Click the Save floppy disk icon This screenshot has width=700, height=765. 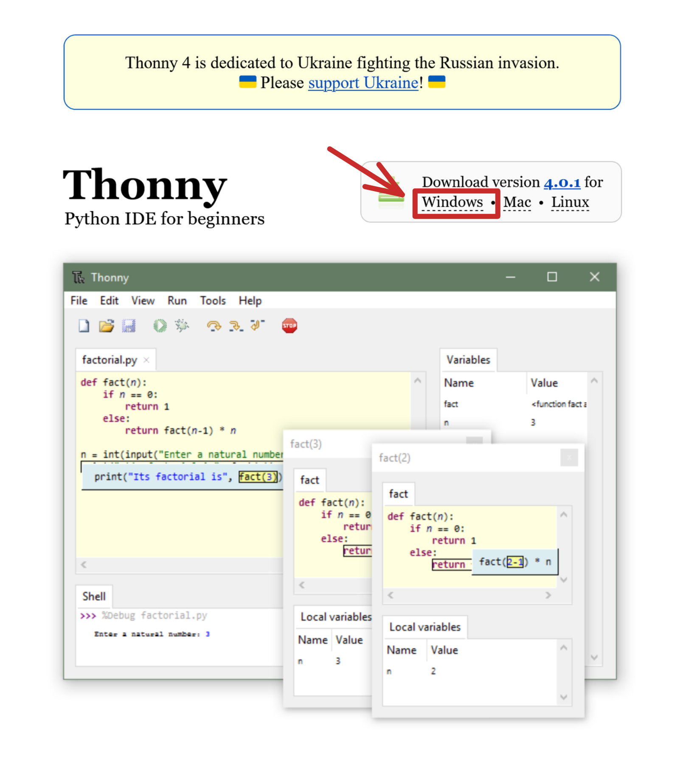tap(129, 326)
